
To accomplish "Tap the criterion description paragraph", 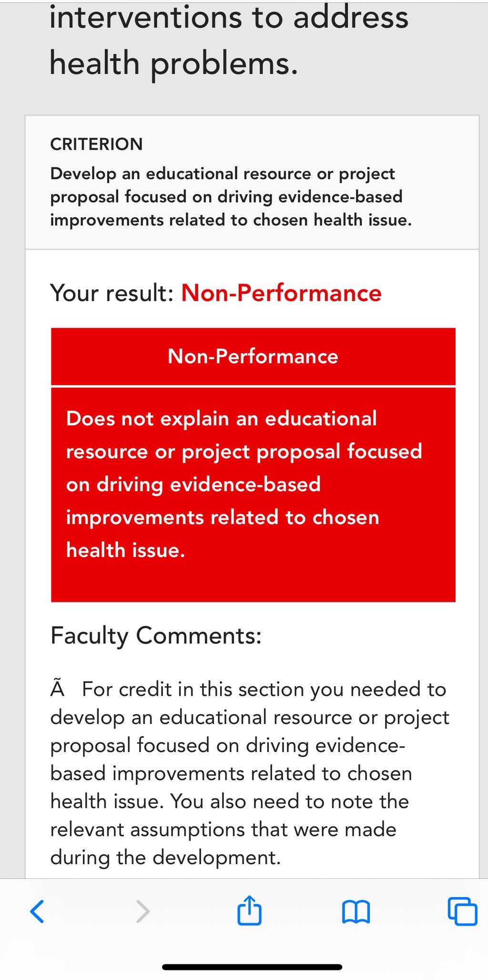I will (231, 196).
